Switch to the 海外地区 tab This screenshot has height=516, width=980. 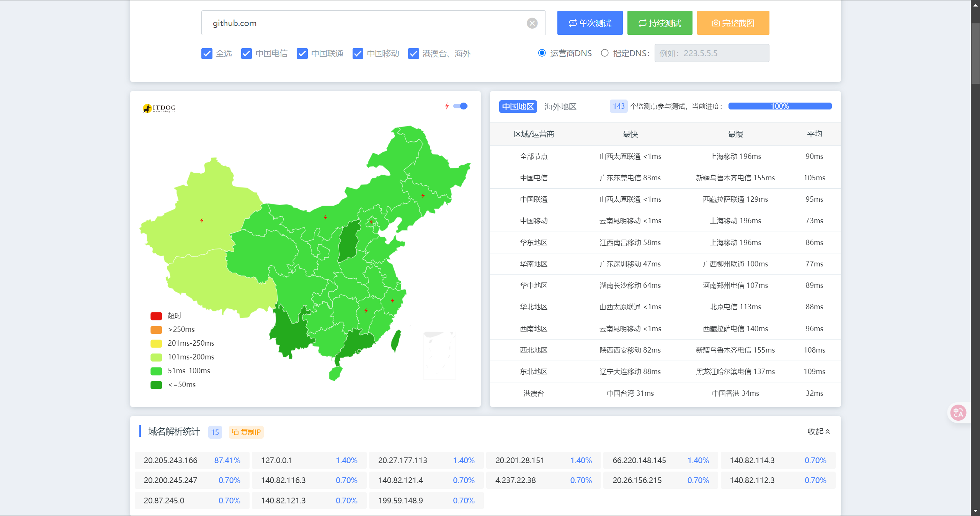(560, 106)
